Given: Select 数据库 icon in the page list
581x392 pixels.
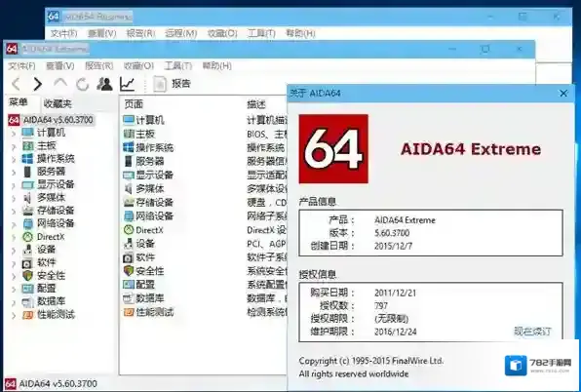Looking at the screenshot, I should 129,298.
